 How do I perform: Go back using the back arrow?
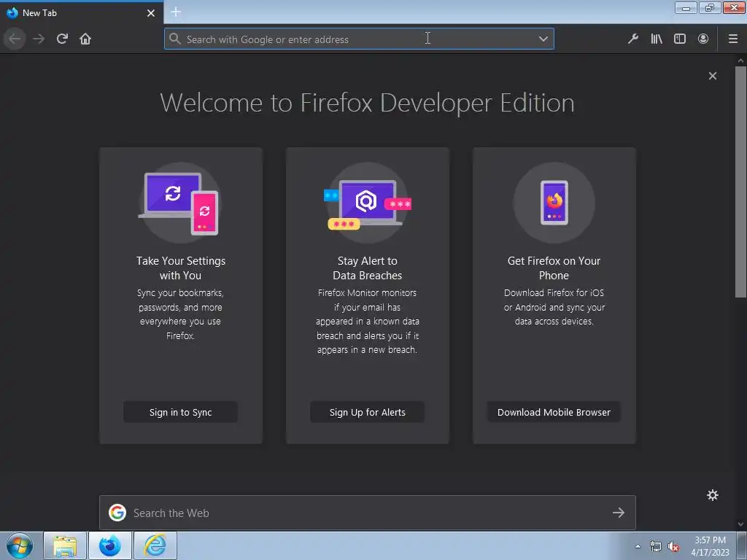point(15,39)
